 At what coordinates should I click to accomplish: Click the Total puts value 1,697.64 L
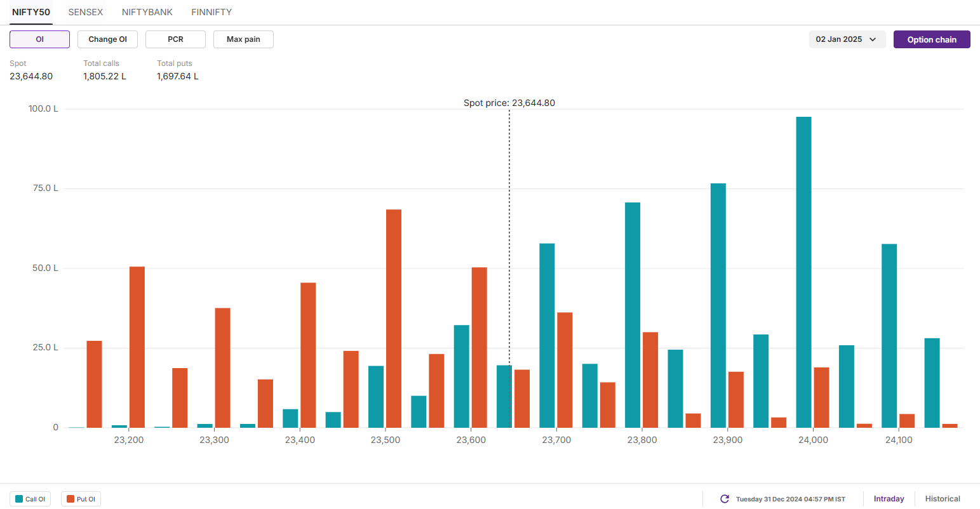(x=178, y=76)
